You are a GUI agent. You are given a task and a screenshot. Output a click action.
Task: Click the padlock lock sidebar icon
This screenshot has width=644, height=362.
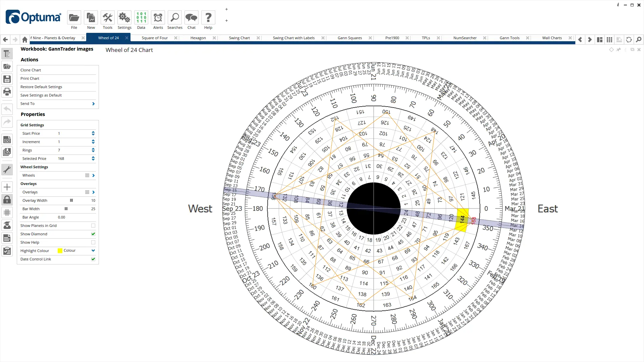pyautogui.click(x=7, y=200)
